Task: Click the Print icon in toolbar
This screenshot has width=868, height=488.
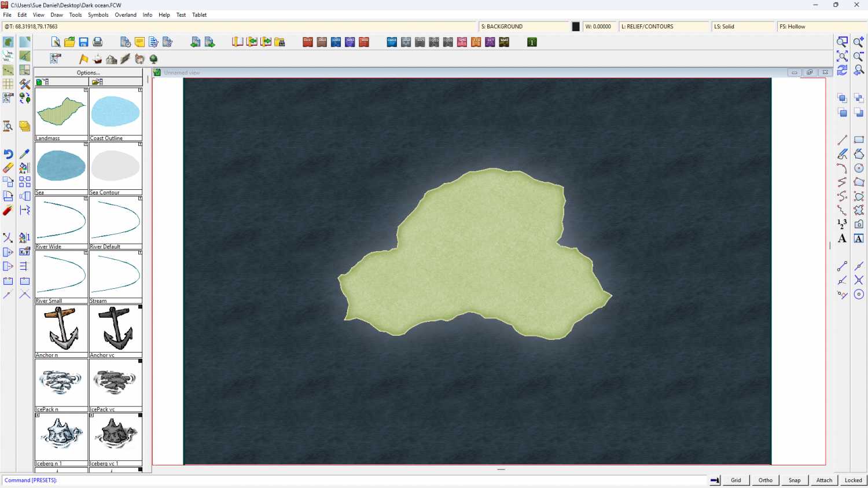Action: click(x=98, y=42)
